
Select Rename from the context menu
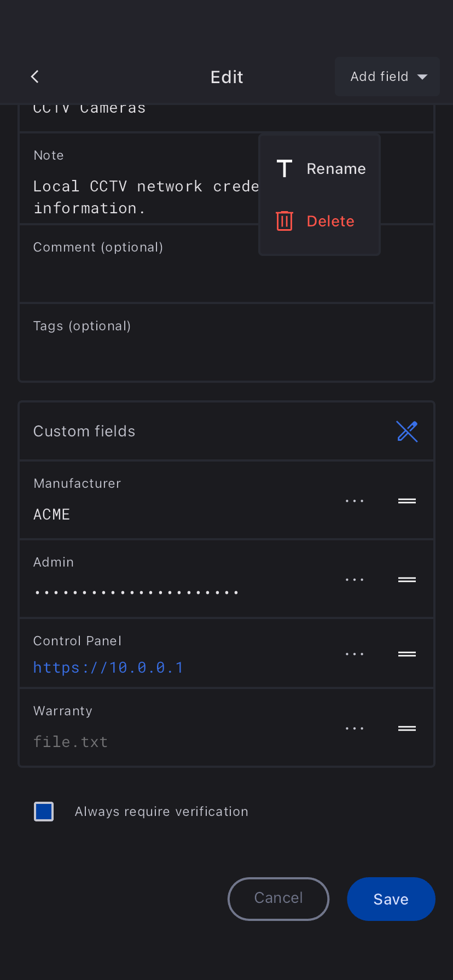click(x=320, y=169)
